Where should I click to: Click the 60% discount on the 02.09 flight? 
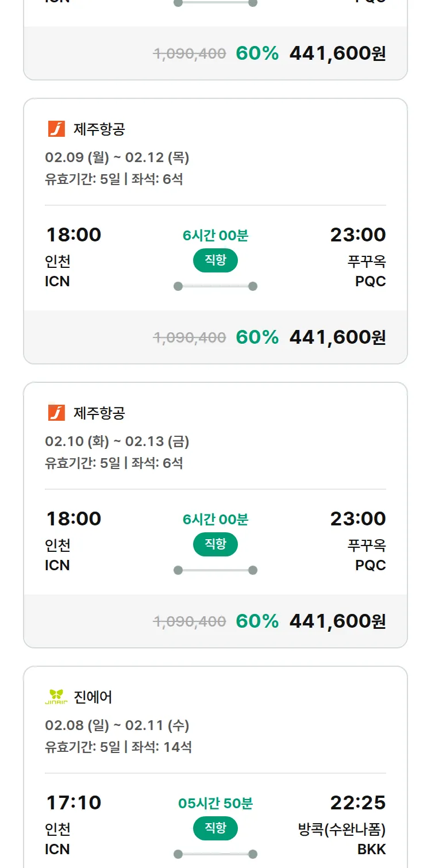257,337
